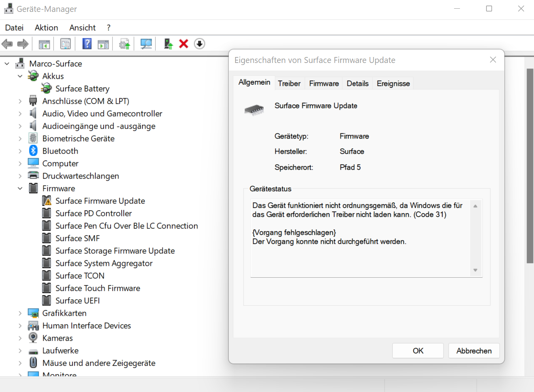Scan for hardware changes monitor icon
This screenshot has width=534, height=392.
coord(146,44)
